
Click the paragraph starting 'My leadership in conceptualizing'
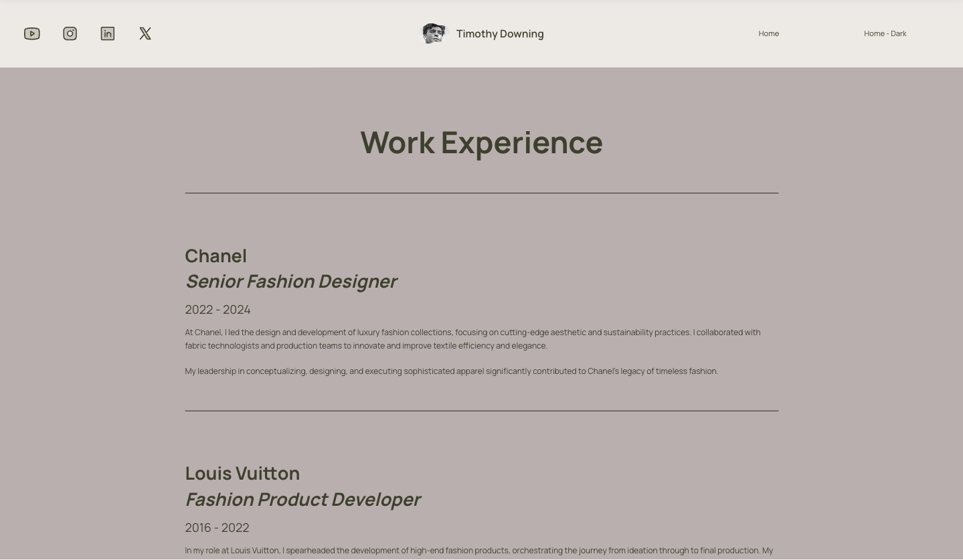click(452, 371)
